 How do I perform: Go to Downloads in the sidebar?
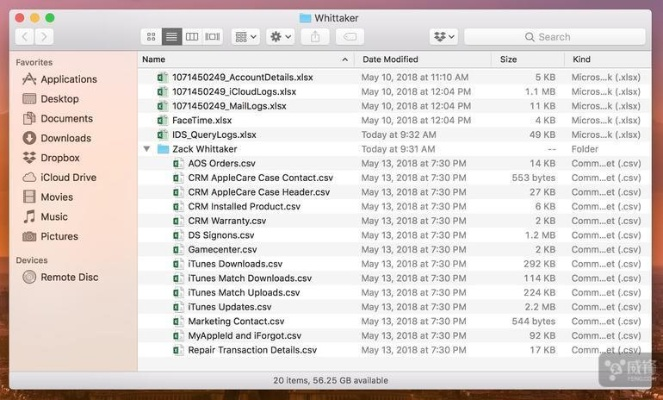(x=65, y=138)
